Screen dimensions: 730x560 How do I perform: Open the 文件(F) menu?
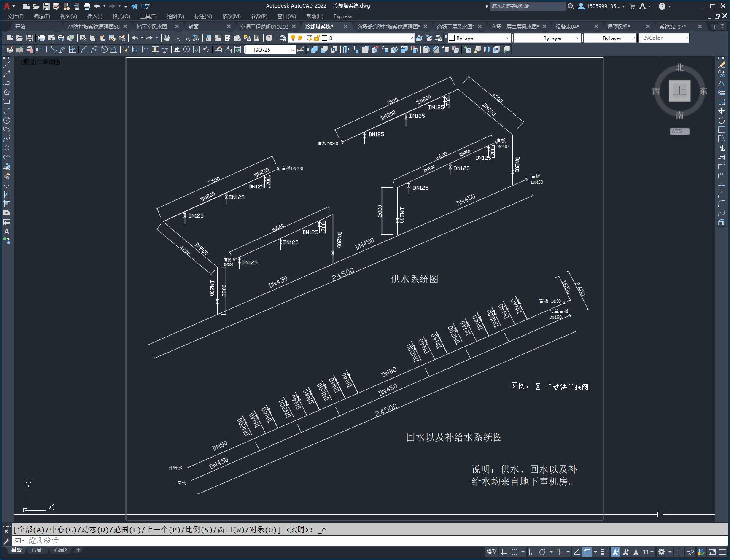[16, 16]
